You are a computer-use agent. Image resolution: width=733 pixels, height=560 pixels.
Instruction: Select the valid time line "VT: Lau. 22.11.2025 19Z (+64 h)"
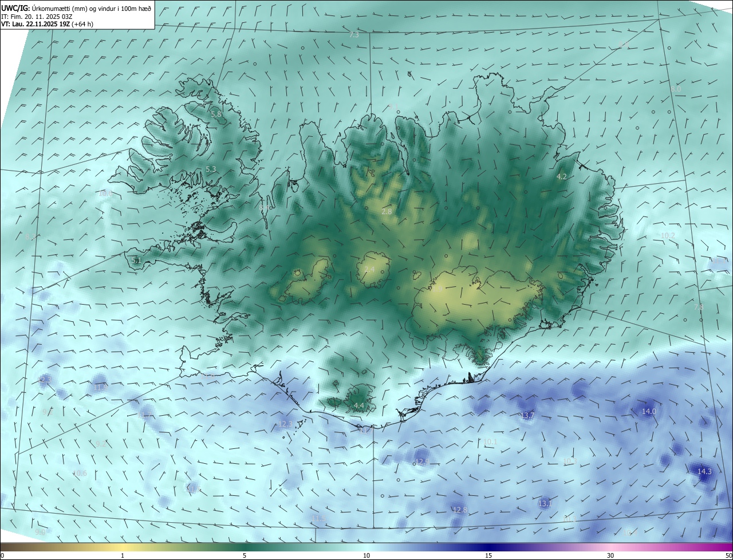click(47, 24)
